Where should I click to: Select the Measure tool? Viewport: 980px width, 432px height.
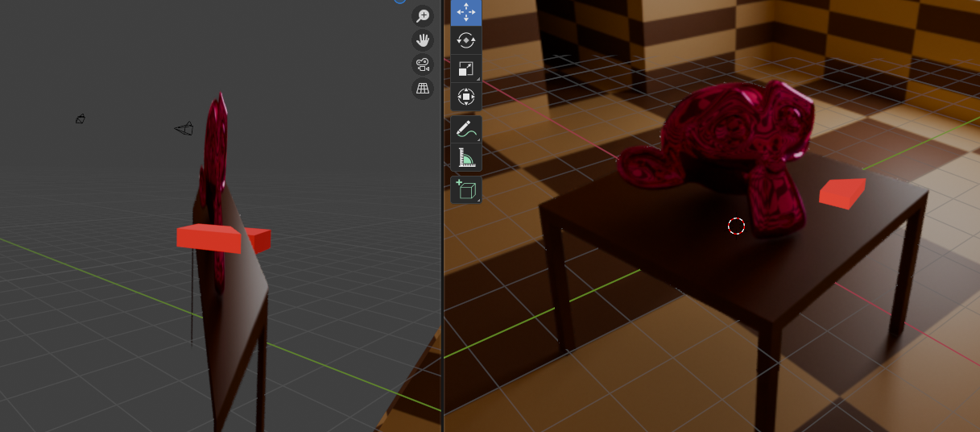(466, 158)
